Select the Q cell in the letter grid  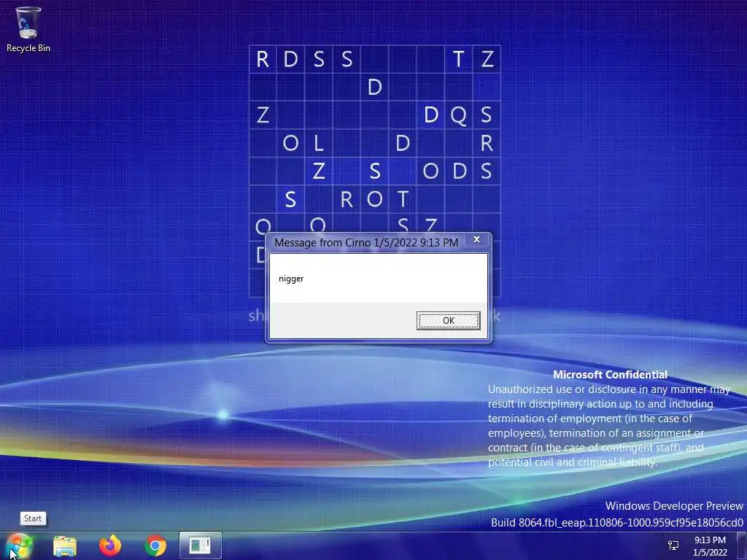(458, 114)
